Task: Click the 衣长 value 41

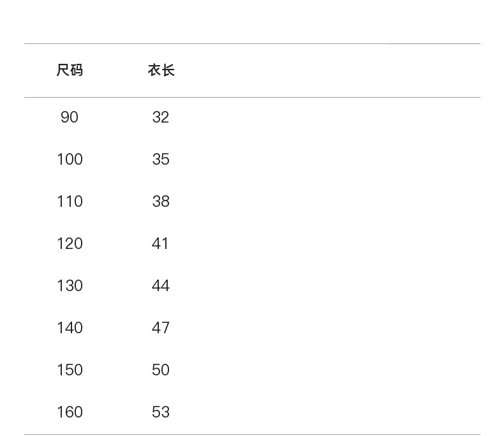Action: 161,244
